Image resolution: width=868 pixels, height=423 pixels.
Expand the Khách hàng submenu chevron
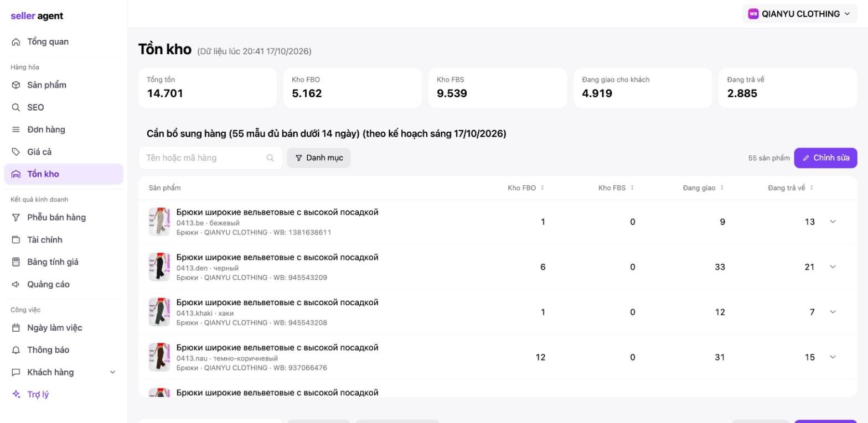(113, 372)
